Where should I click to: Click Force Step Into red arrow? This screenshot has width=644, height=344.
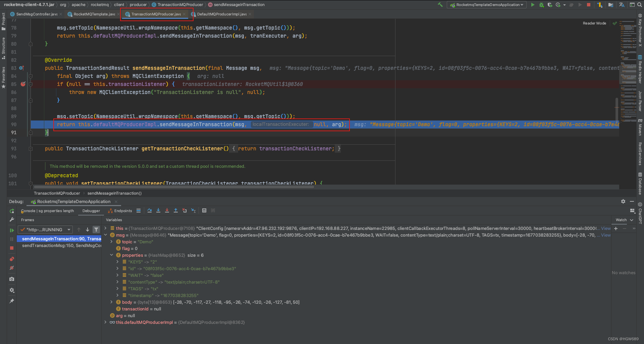pos(167,210)
